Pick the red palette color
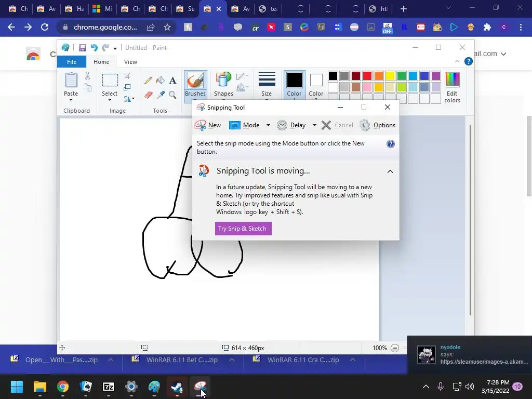This screenshot has height=399, width=532. pos(367,76)
